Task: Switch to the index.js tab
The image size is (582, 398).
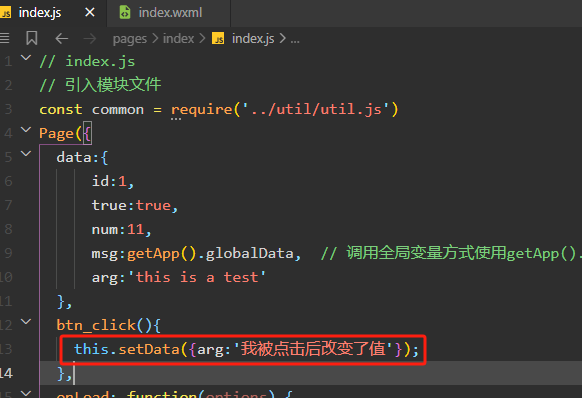Action: (40, 13)
